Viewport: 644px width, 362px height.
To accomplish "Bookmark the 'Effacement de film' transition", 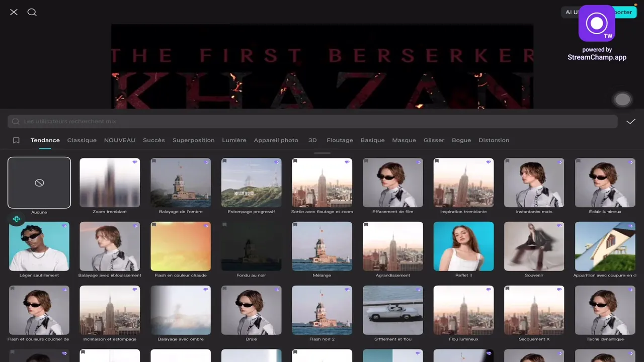I will (367, 161).
